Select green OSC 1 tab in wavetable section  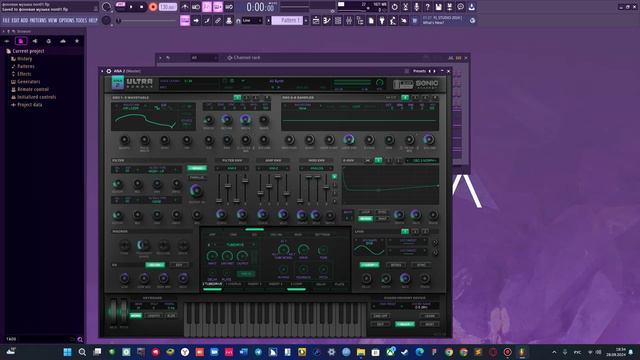click(237, 98)
